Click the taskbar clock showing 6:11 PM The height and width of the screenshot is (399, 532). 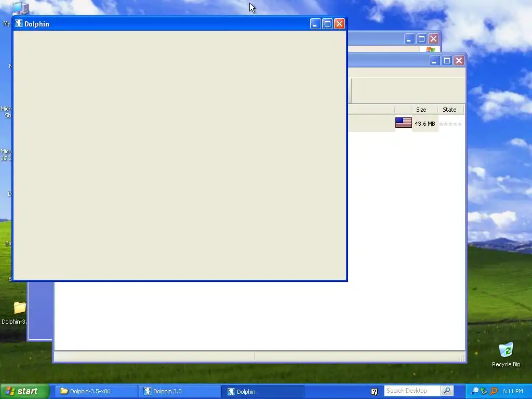tap(512, 391)
